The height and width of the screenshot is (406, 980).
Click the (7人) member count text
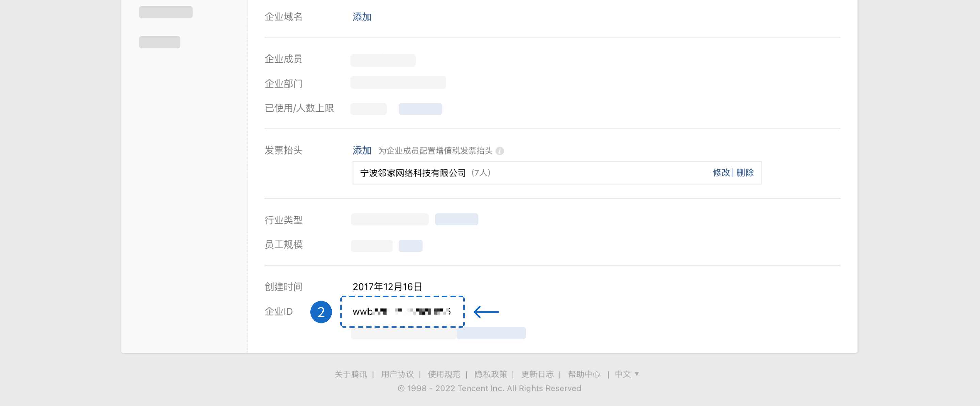point(481,173)
